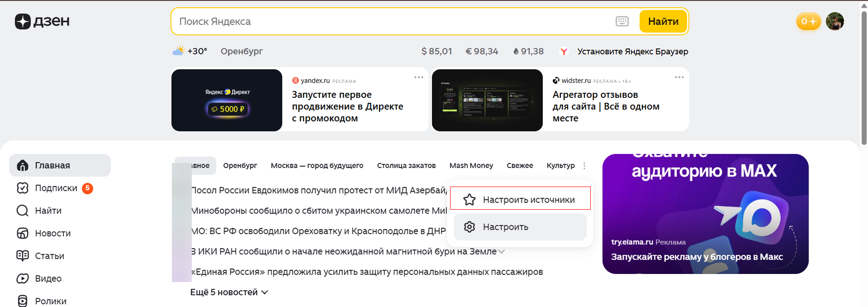Click the three-dots news tabs menu
The width and height of the screenshot is (868, 307).
tap(584, 166)
